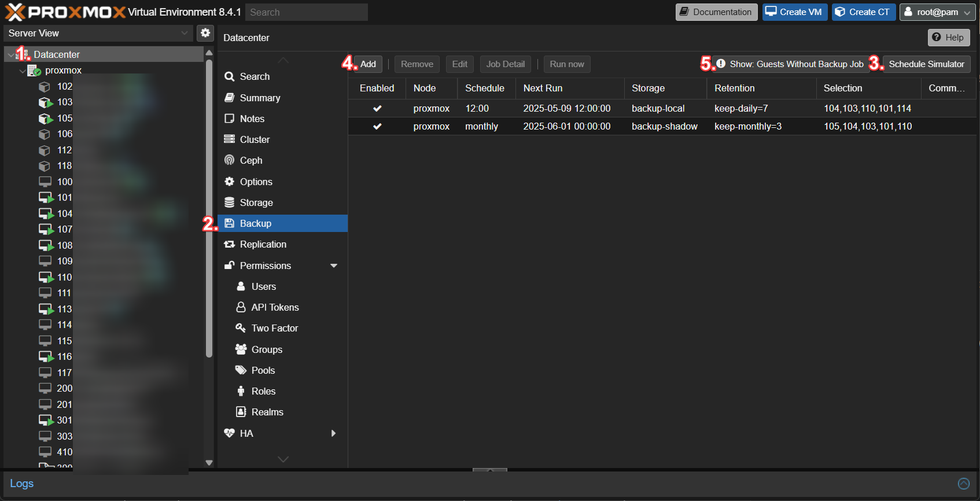Open the Summary menu item
Screen dimensions: 980x501
[x=260, y=98]
